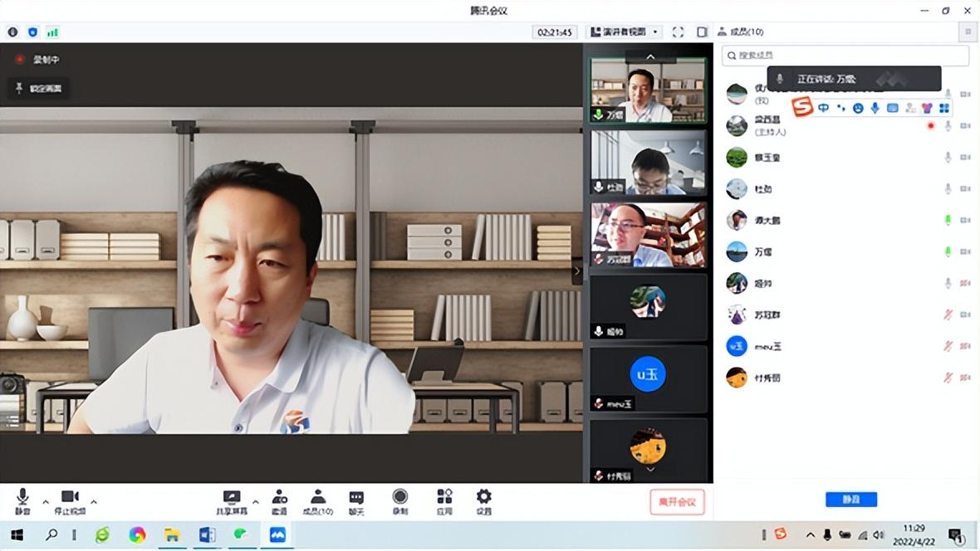Image resolution: width=980 pixels, height=551 pixels.
Task: Click the record (录制) icon in the toolbar
Action: tap(400, 497)
